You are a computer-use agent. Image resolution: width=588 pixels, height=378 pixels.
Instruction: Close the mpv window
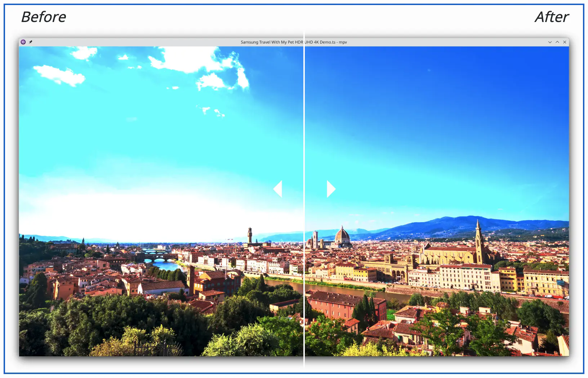(565, 42)
